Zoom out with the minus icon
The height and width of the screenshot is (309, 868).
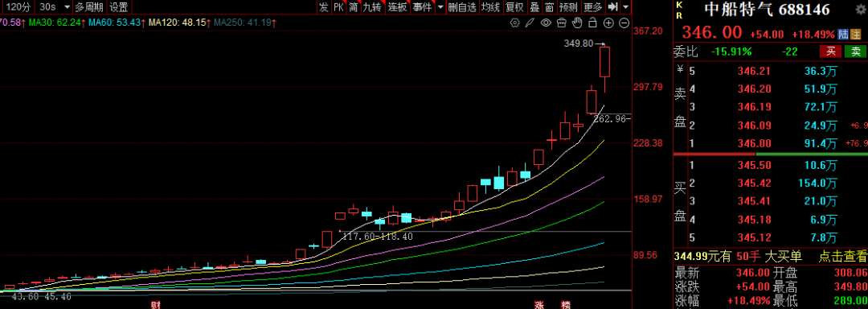tap(624, 23)
